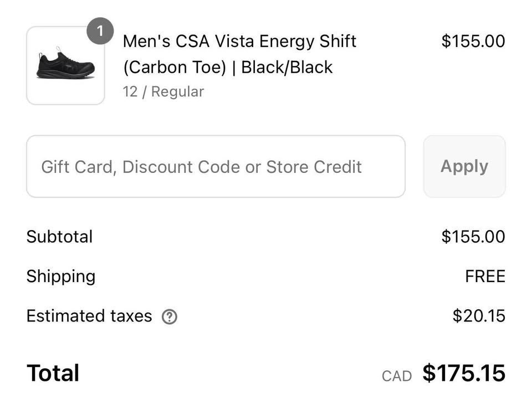Click the $20.15 estimated tax amount
The height and width of the screenshot is (398, 532).
[479, 316]
